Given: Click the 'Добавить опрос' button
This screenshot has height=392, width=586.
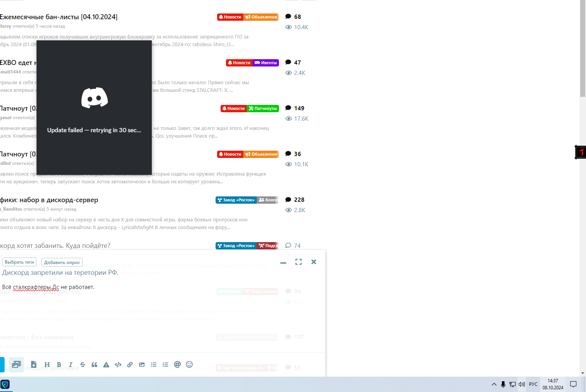Looking at the screenshot, I should (62, 262).
